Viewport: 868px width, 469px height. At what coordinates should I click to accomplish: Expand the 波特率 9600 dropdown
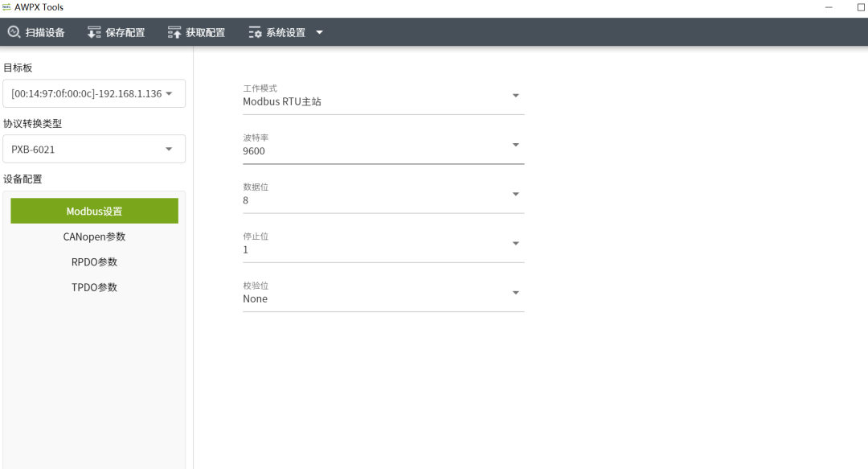tap(383, 147)
